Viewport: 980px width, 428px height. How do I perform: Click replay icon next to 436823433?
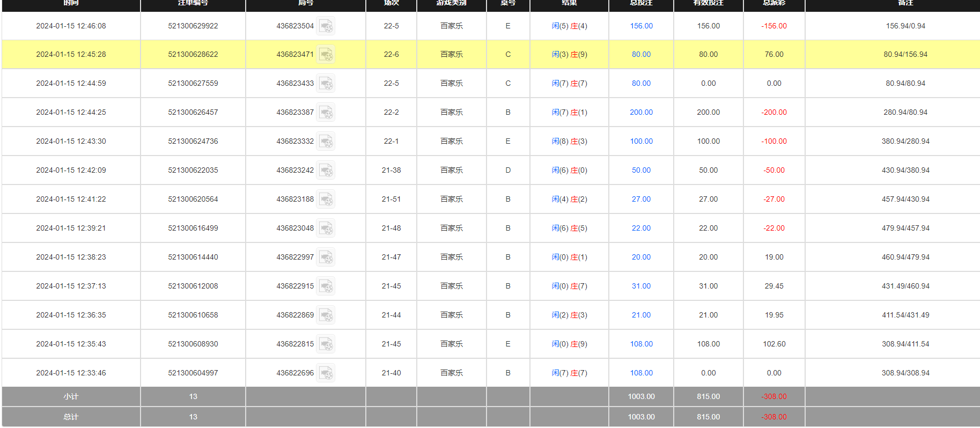pyautogui.click(x=326, y=84)
